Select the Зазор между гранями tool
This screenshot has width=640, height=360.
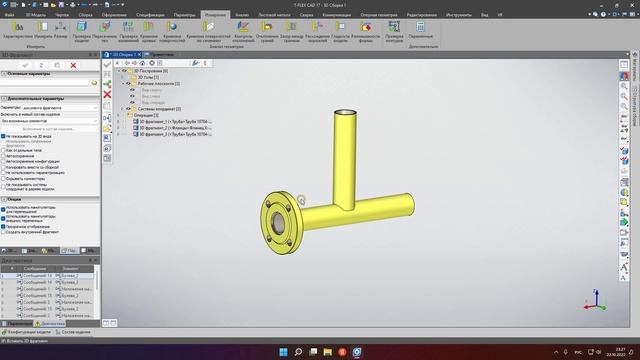pyautogui.click(x=291, y=31)
